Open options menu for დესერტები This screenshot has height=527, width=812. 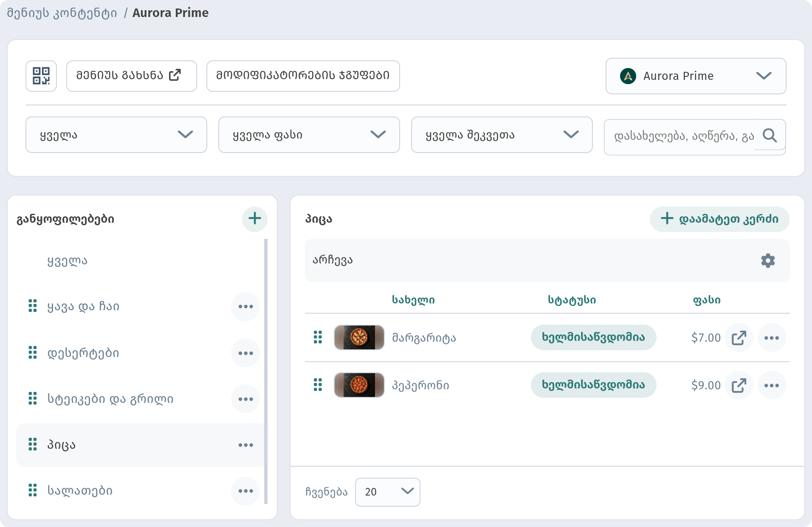pyautogui.click(x=245, y=353)
